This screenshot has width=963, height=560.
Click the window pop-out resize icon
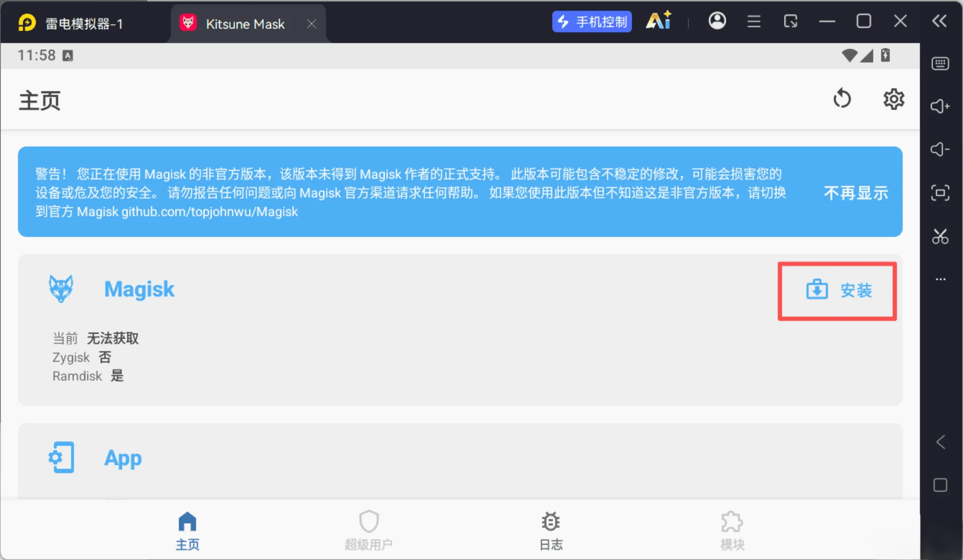pyautogui.click(x=791, y=22)
